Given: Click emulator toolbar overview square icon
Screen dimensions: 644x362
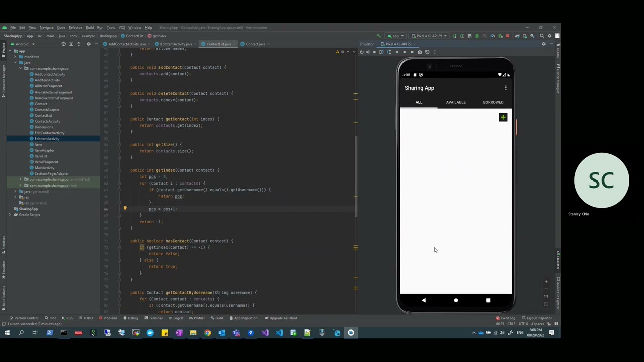Looking at the screenshot, I should (412, 52).
